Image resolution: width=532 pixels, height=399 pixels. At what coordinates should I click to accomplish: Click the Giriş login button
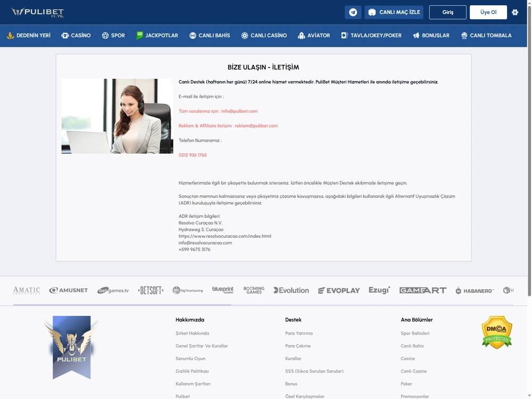click(x=447, y=12)
